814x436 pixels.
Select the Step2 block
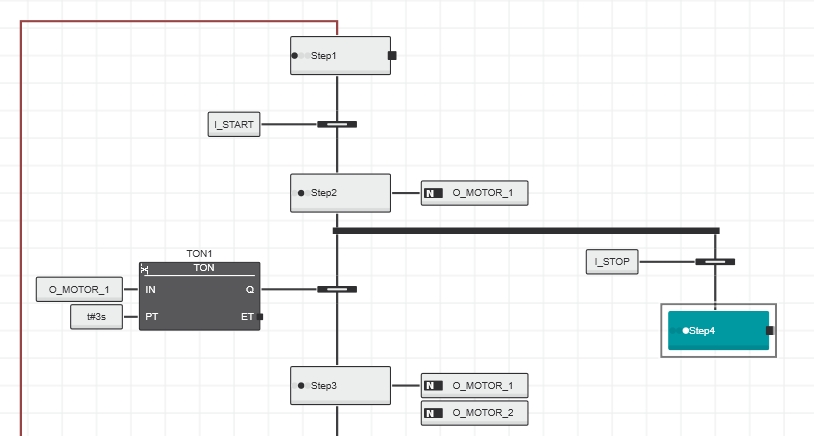click(x=340, y=192)
